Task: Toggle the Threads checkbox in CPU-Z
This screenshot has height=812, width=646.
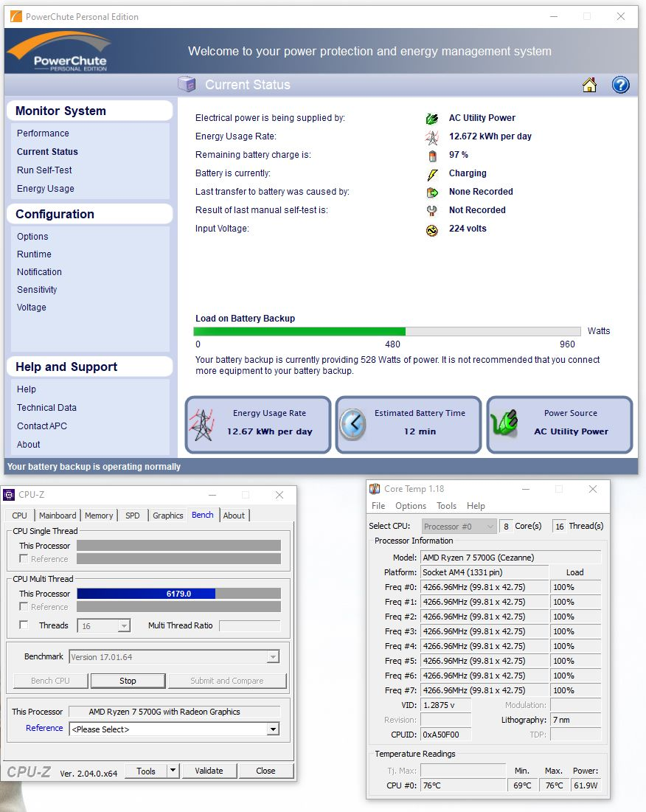Action: click(24, 625)
